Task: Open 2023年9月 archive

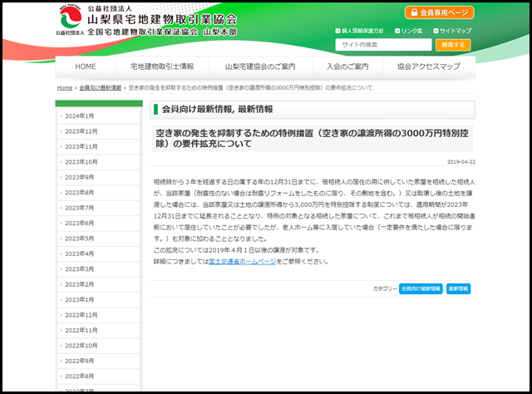Action: 98,177
